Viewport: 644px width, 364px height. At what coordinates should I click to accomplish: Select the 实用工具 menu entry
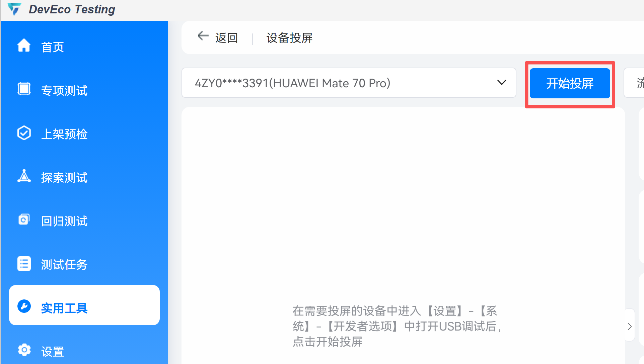coord(84,305)
